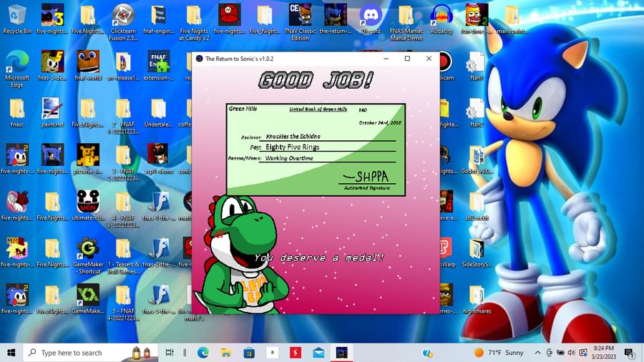
Task: Open the Get Help taskbar icon
Action: (427, 353)
